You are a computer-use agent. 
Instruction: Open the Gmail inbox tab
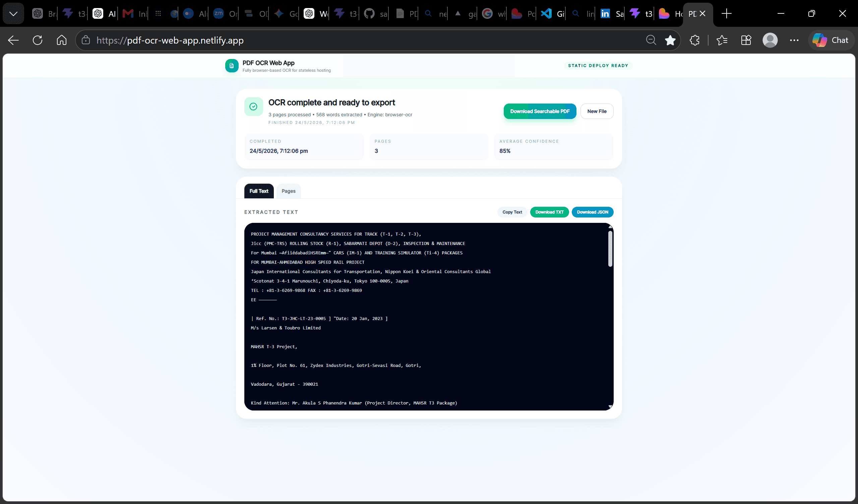[134, 14]
